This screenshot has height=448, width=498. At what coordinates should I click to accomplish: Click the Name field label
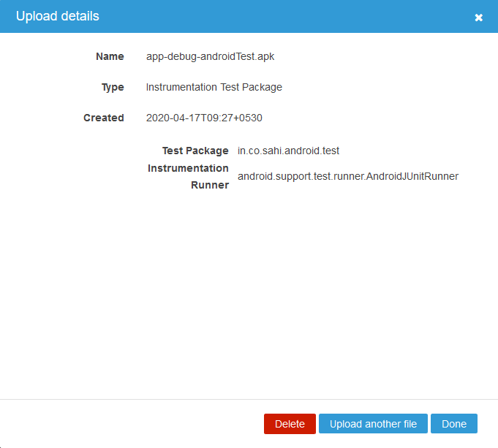(x=110, y=56)
